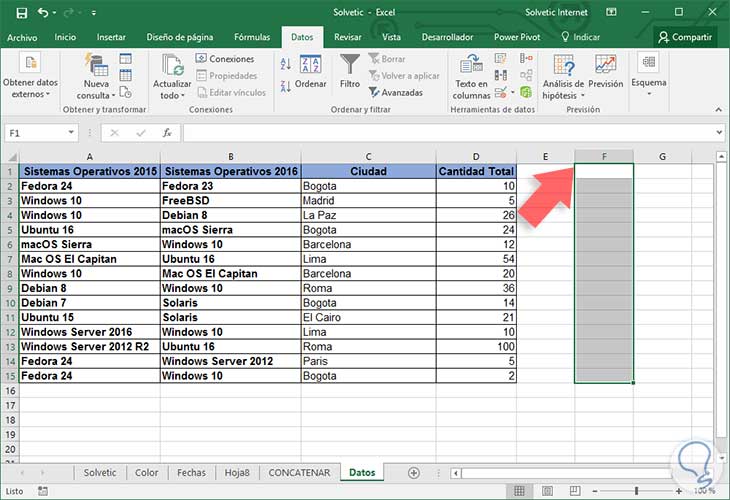Toggle the Filtro funnel
Screen dimensions: 730x500
350,71
